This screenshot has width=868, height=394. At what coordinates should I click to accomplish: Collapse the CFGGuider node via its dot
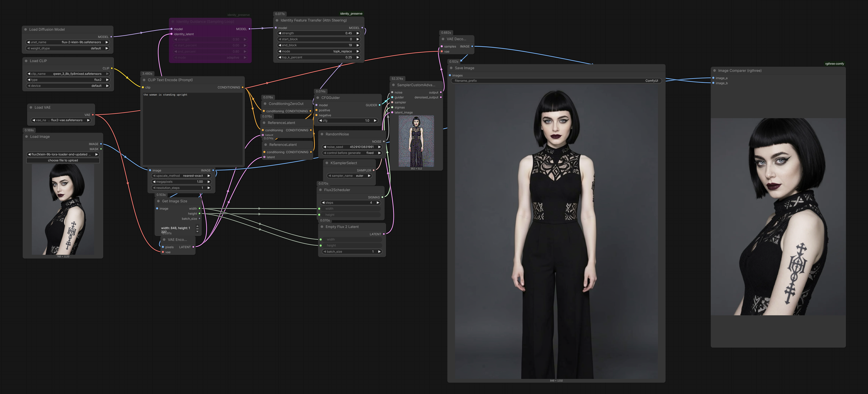tap(318, 98)
